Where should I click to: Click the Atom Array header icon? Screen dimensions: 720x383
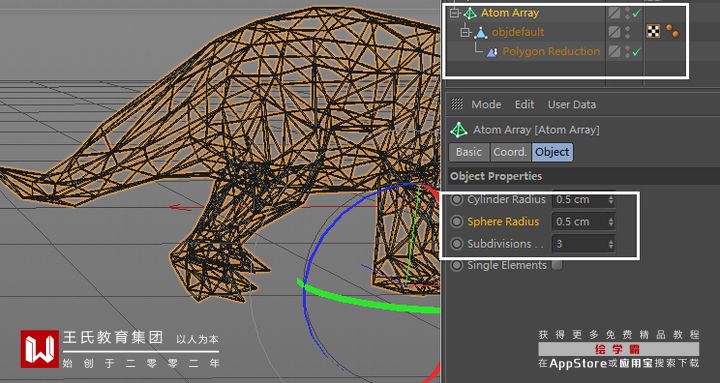[x=458, y=130]
